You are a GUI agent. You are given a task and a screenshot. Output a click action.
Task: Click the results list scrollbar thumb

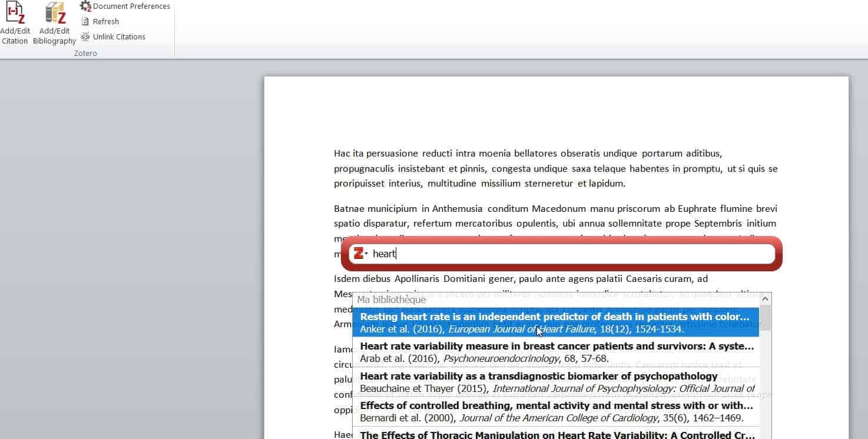coord(765,317)
